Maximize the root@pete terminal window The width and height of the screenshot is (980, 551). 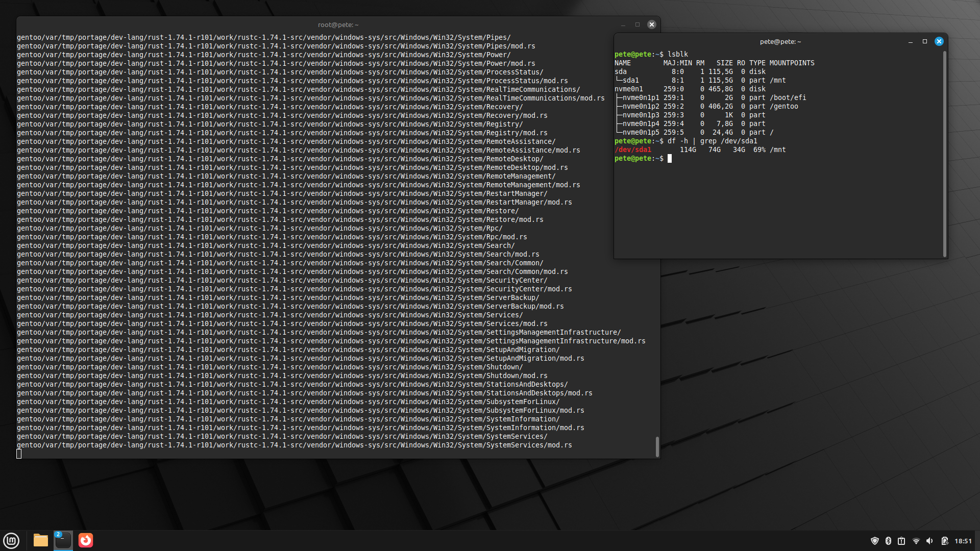pyautogui.click(x=637, y=24)
